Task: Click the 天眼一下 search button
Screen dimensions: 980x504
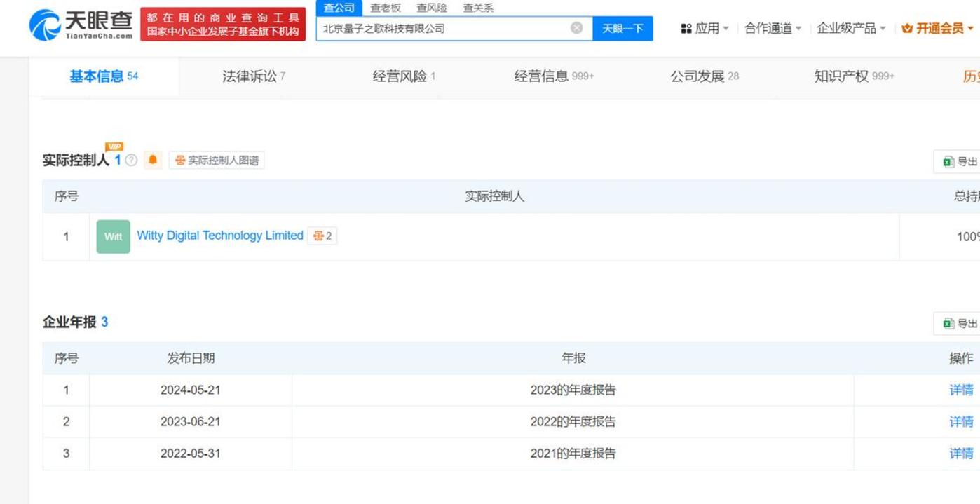Action: pyautogui.click(x=622, y=28)
